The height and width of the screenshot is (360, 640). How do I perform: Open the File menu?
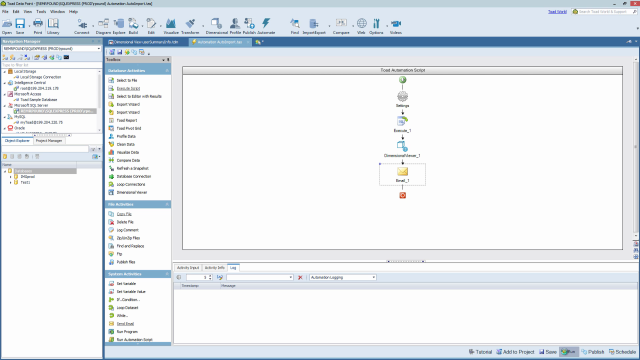pyautogui.click(x=5, y=11)
